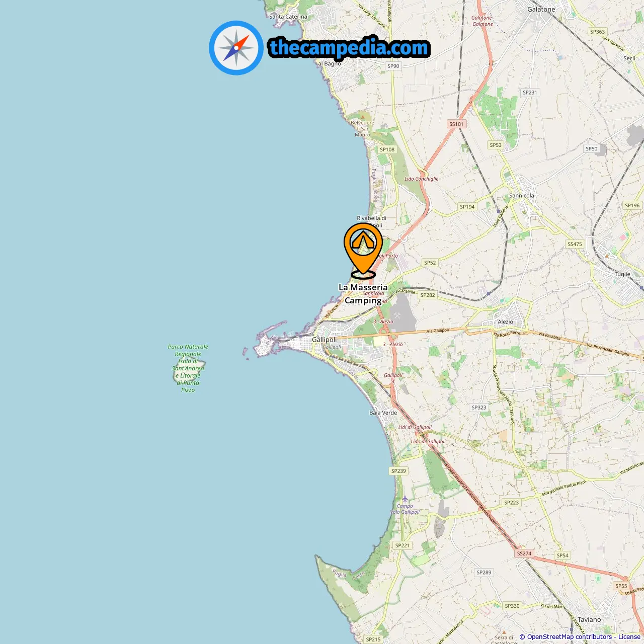Open the License link
Viewport: 644px width, 644px height.
pos(629,637)
